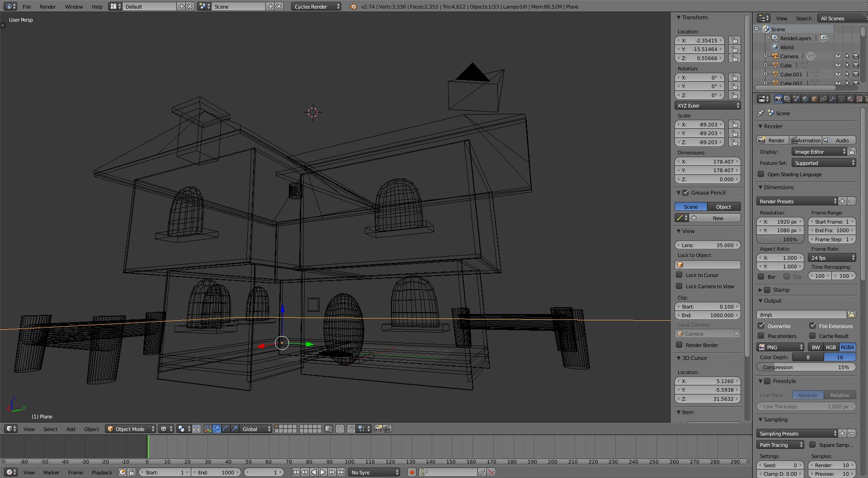Click the Animation render button
The width and height of the screenshot is (868, 478).
pos(806,141)
